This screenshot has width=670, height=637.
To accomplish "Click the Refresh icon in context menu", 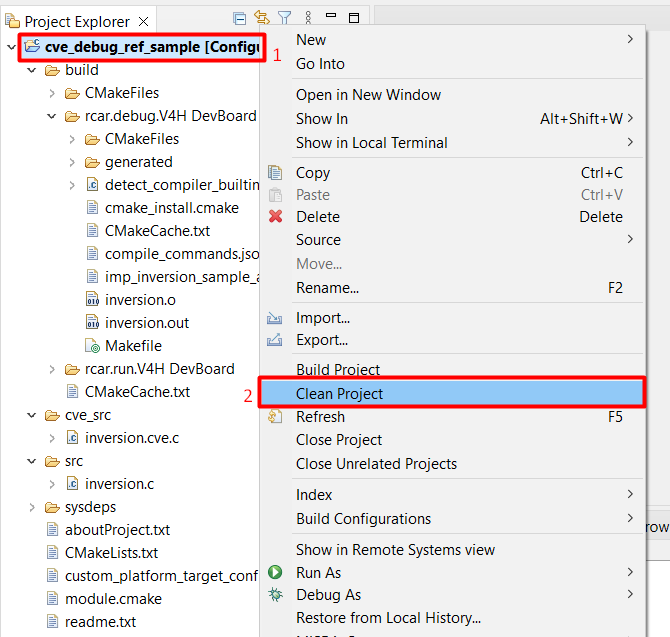I will 276,417.
